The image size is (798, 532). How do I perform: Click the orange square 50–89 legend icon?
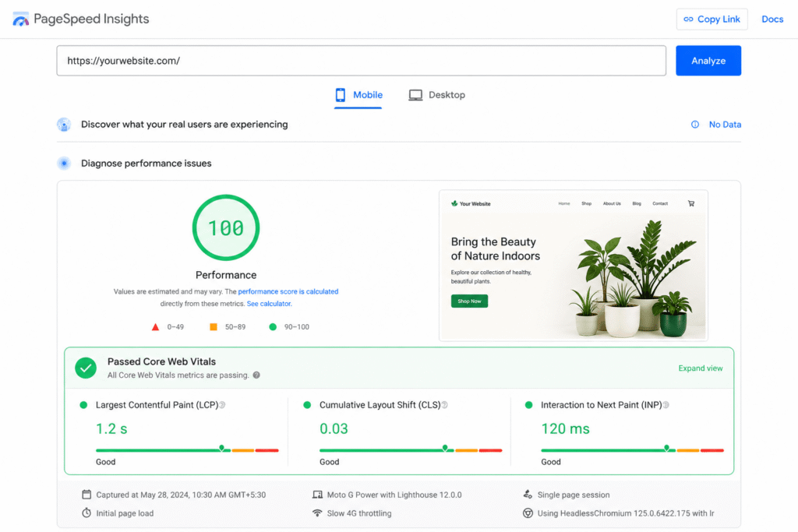[x=214, y=327]
